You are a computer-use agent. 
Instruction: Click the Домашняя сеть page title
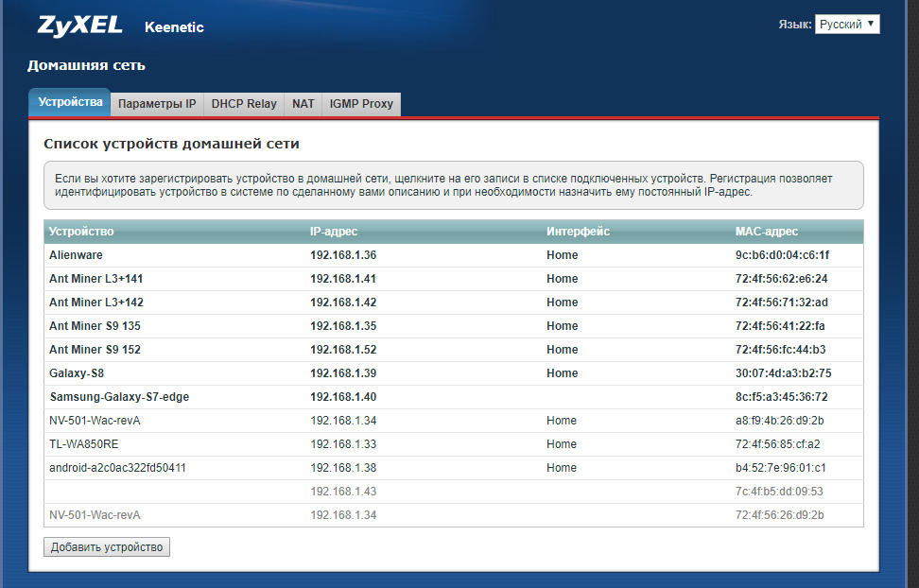click(86, 65)
